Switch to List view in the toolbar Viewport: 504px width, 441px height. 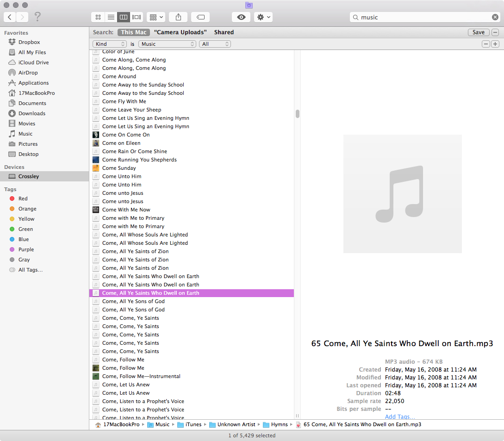pos(111,17)
